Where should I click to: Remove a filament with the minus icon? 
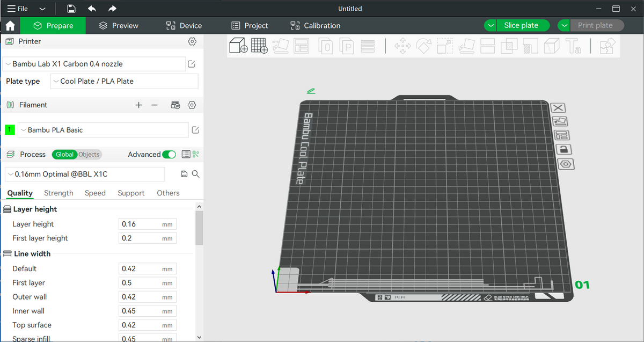(x=155, y=105)
